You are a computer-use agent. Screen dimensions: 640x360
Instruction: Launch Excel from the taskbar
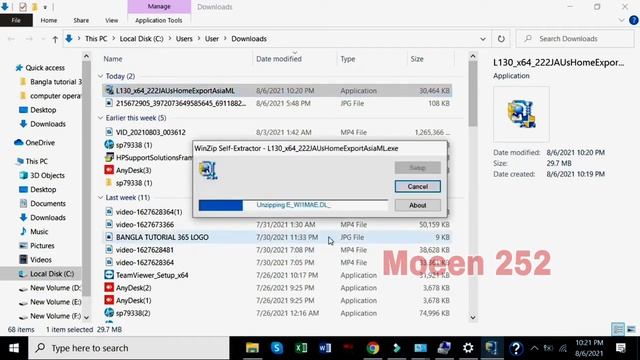coord(301,348)
